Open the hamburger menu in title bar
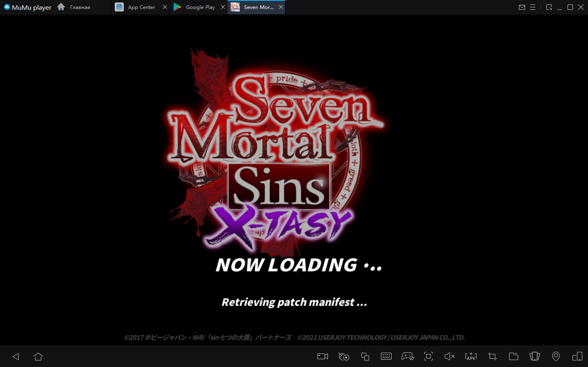Screen dimensions: 588x367 click(532, 7)
